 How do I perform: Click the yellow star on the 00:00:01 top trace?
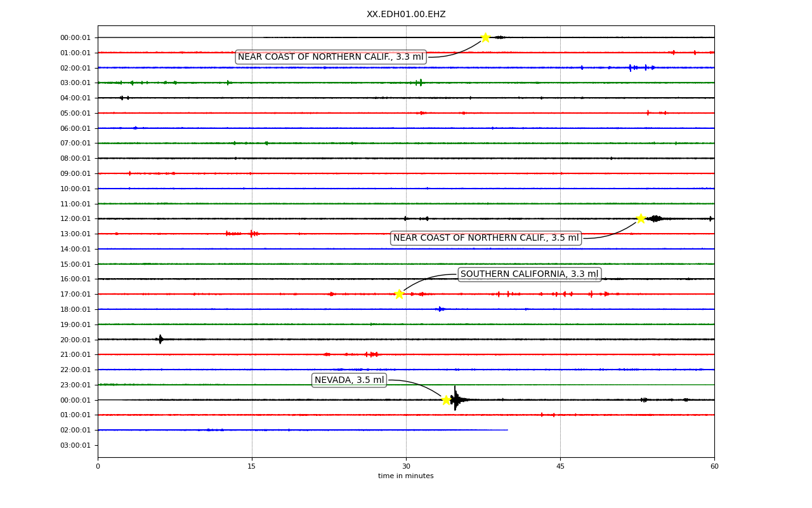point(485,37)
